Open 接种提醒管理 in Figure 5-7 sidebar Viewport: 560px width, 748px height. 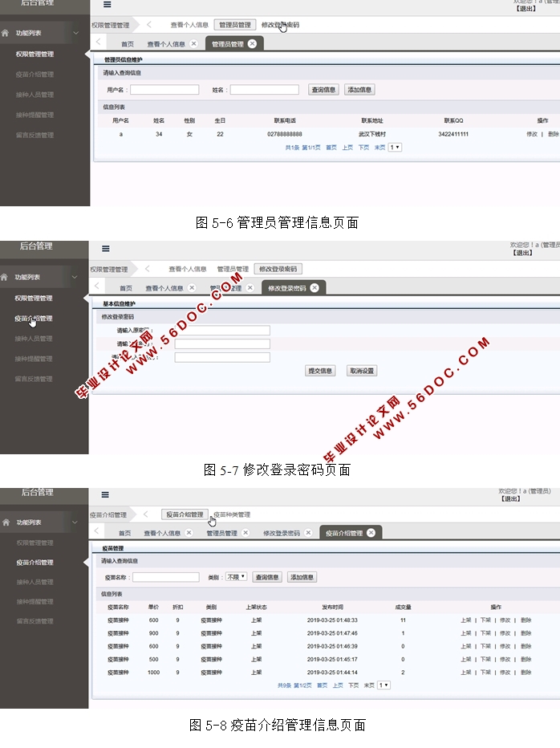tap(34, 359)
